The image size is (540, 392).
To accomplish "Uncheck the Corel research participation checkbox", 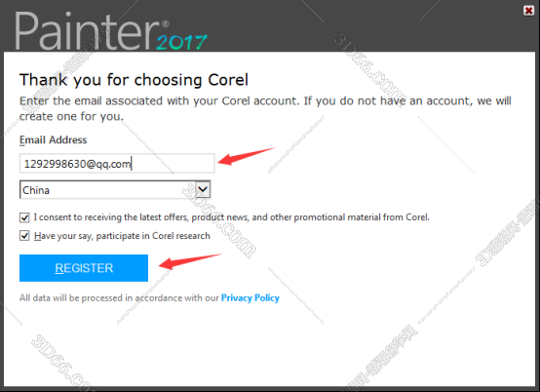I will (x=24, y=236).
